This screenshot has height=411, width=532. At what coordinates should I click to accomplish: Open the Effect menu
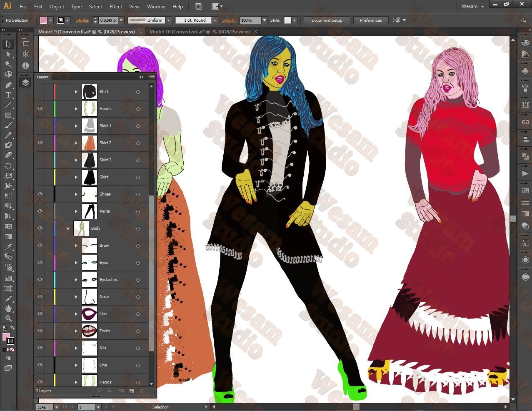pyautogui.click(x=116, y=7)
